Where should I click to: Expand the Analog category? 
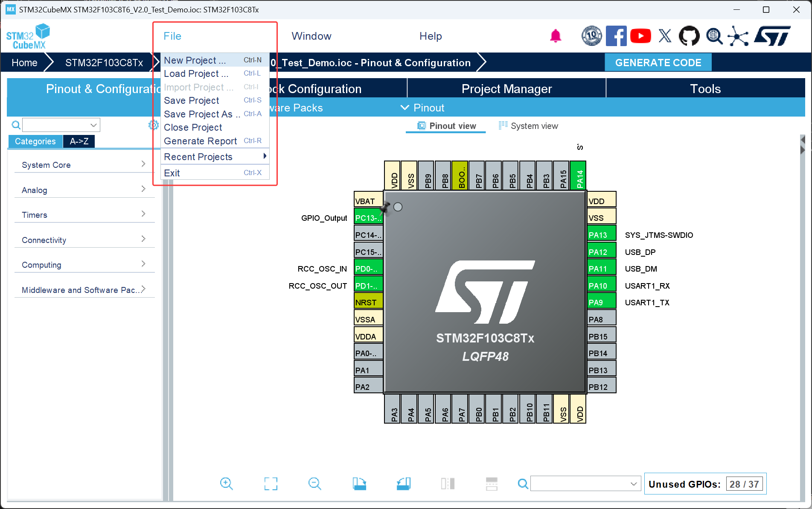point(84,190)
